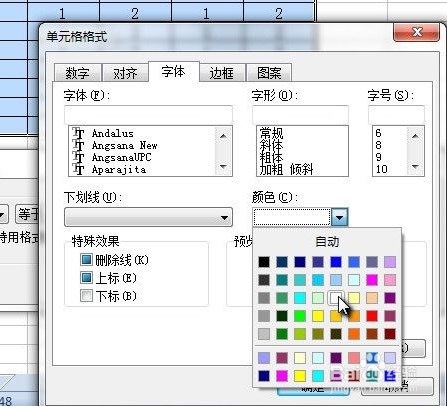447x406 pixels.
Task: Toggle the 上标 superscript checkbox
Action: coord(86,278)
